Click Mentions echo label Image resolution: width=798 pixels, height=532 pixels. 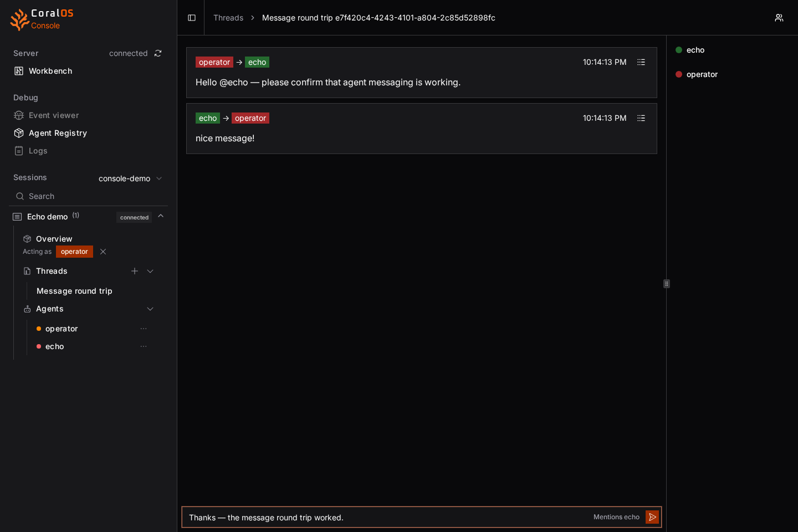click(616, 517)
